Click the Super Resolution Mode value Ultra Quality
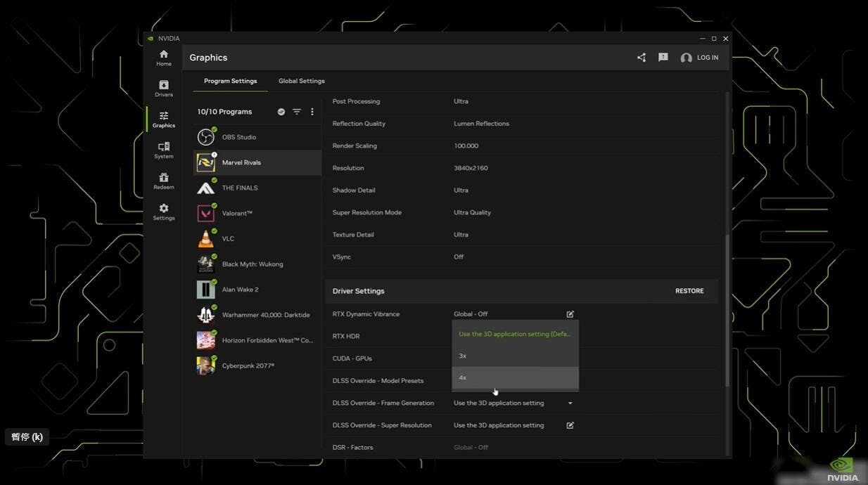Screen dimensions: 868x485 pyautogui.click(x=472, y=212)
